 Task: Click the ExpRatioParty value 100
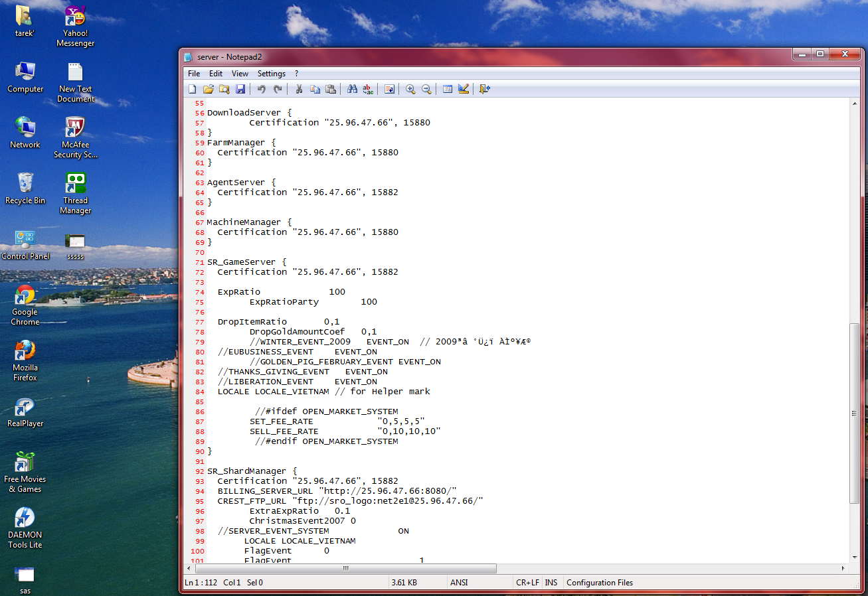(369, 302)
